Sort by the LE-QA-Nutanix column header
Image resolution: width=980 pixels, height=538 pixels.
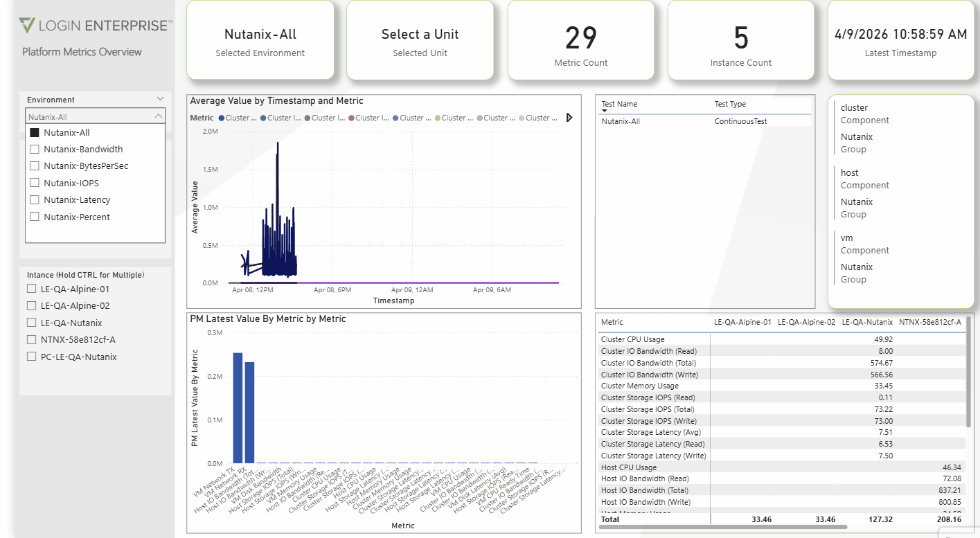click(866, 322)
